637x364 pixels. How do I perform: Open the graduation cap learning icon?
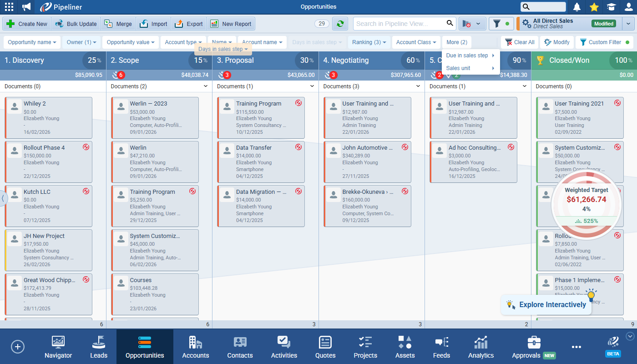(x=611, y=7)
